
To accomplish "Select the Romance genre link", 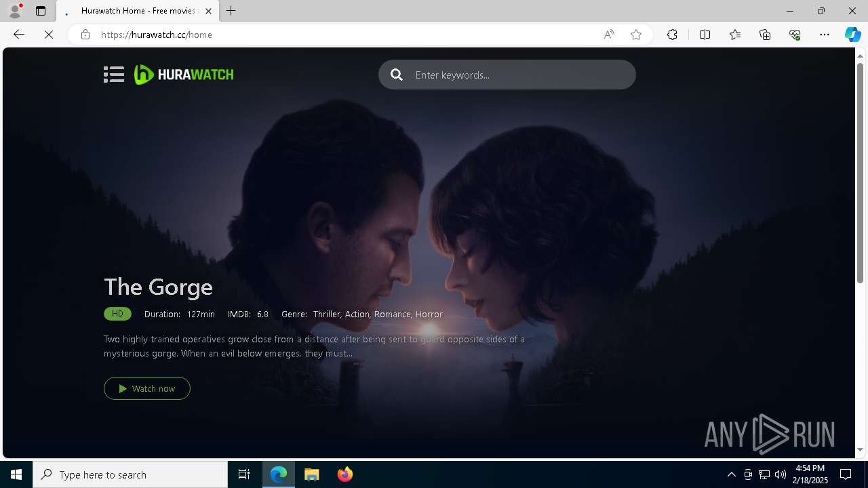I will [393, 314].
